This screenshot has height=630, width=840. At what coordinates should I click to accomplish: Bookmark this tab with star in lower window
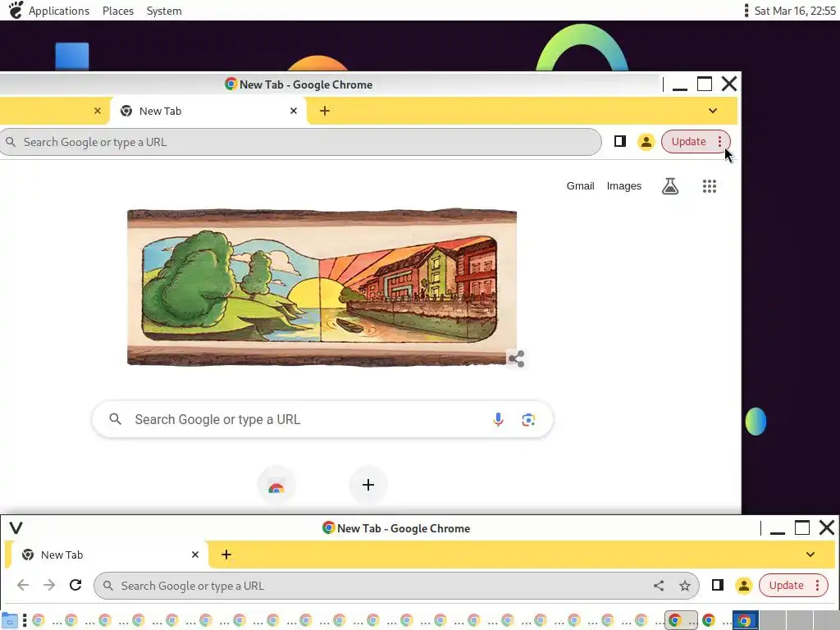pyautogui.click(x=685, y=586)
